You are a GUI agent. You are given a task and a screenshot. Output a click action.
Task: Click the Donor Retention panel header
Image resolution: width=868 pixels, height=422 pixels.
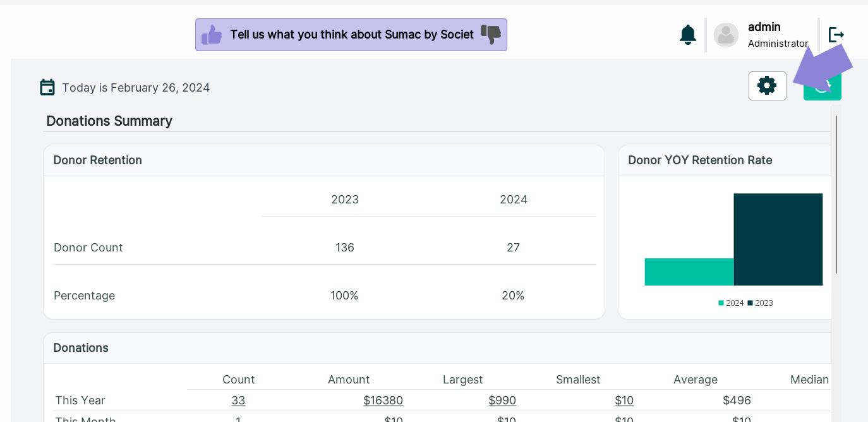pos(324,160)
